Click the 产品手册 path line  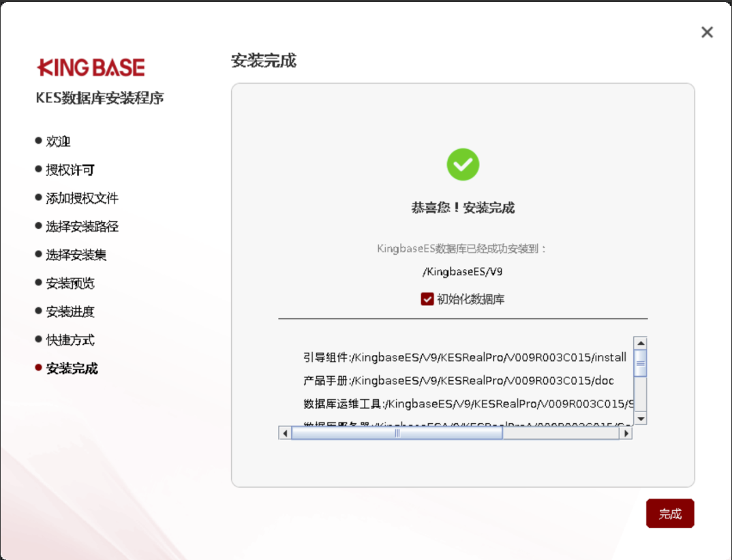click(459, 381)
